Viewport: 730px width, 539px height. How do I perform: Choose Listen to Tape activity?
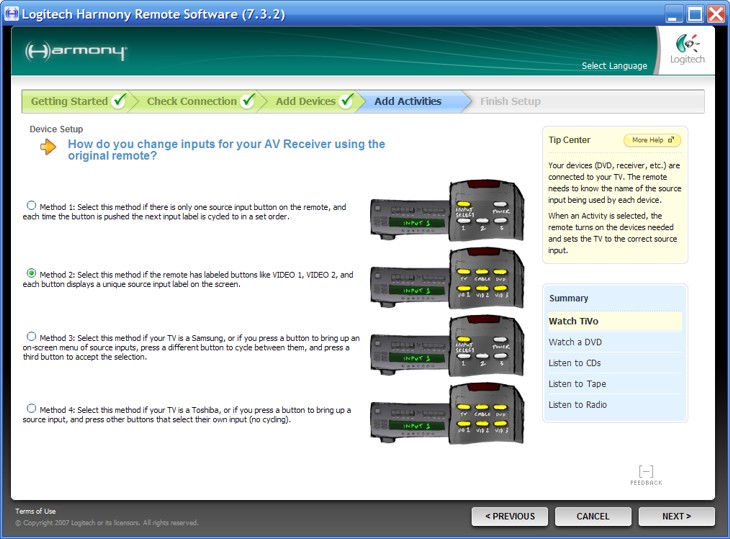click(x=615, y=384)
